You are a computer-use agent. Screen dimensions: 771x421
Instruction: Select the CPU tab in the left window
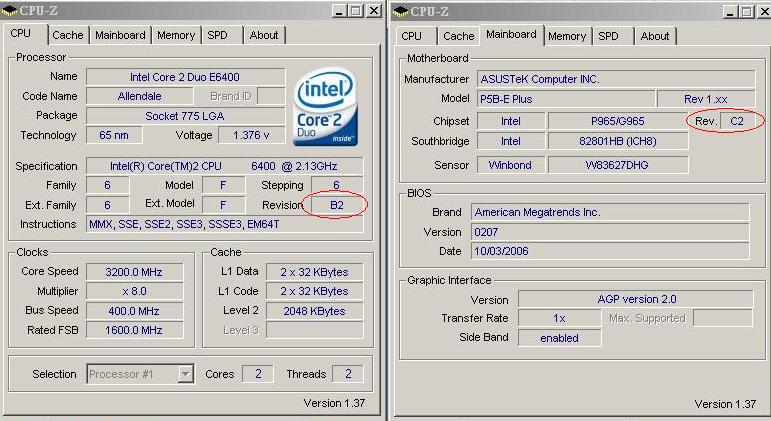coord(20,33)
